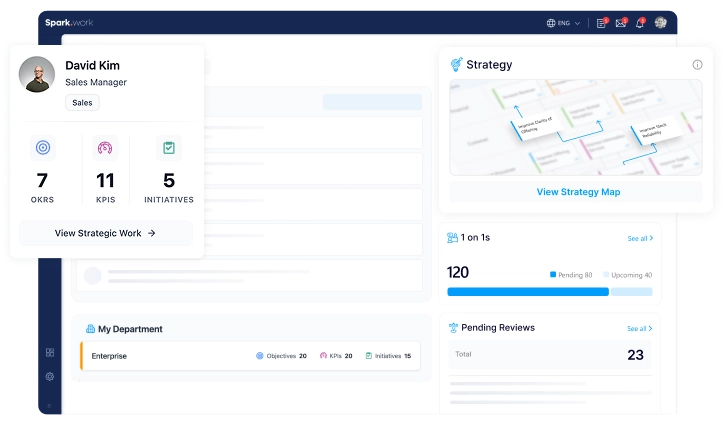This screenshot has width=727, height=425.
Task: Open settings gear in left sidebar
Action: point(50,376)
